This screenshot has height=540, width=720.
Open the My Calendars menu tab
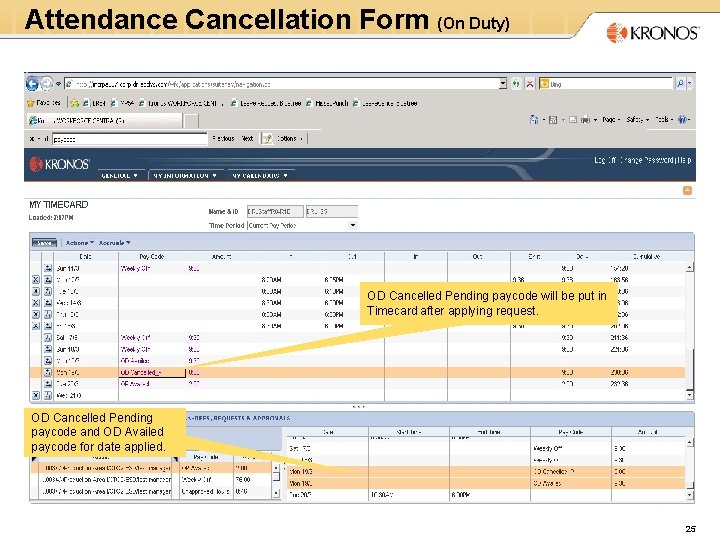point(260,175)
